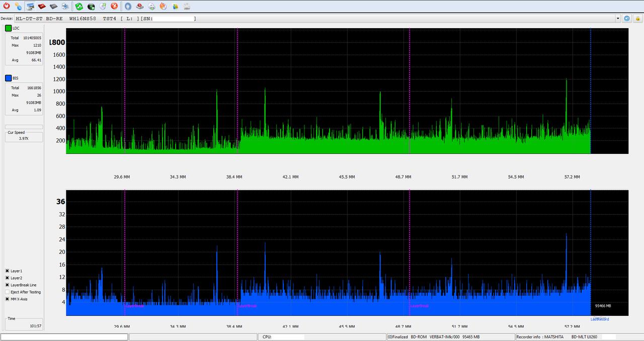
Task: Click the 57.2 MM label under LDC graph
Action: (x=572, y=177)
